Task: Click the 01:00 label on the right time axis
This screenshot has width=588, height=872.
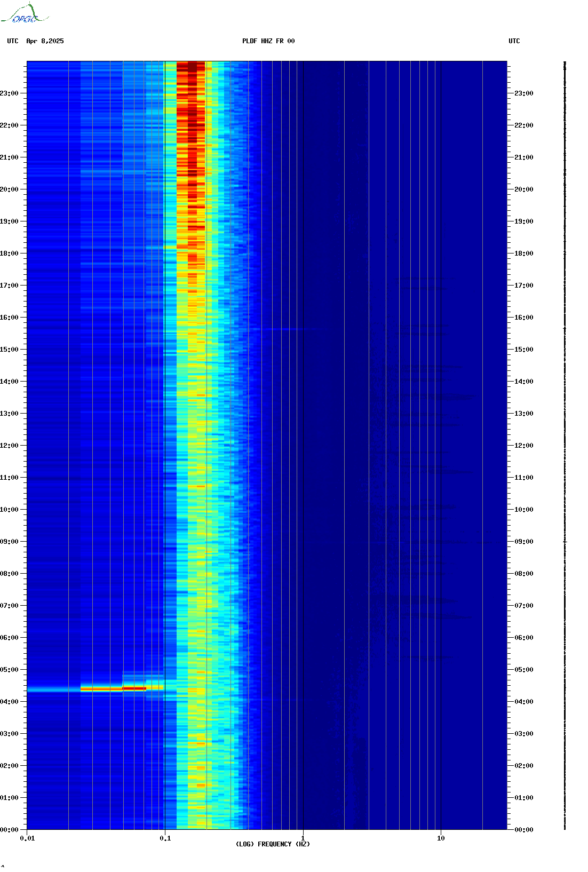Action: 524,798
